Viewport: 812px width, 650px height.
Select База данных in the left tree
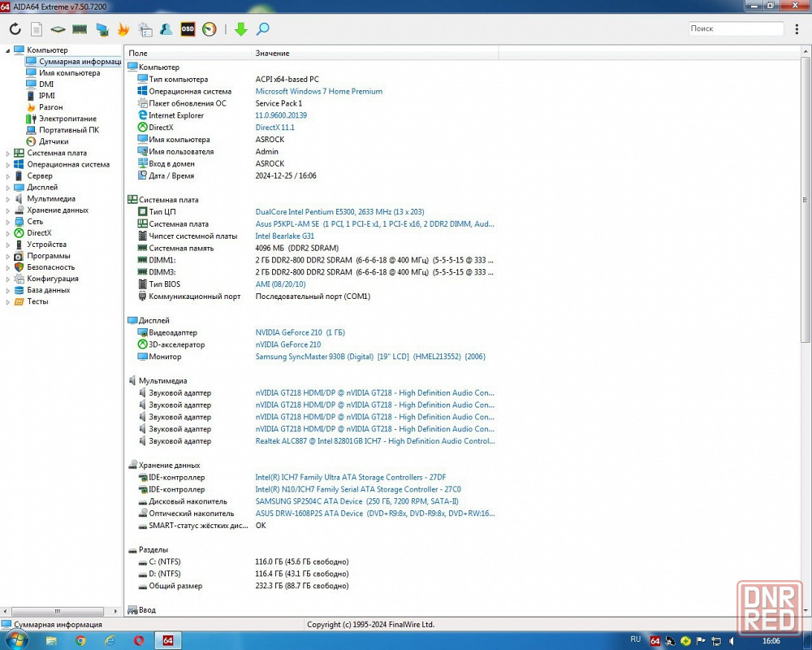click(x=48, y=290)
